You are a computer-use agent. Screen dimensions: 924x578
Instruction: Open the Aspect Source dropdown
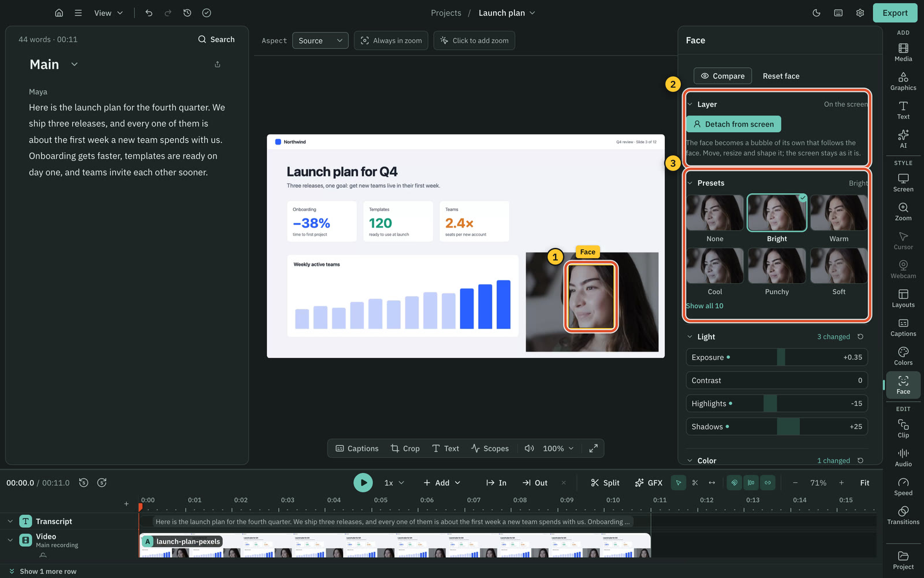[x=321, y=40]
